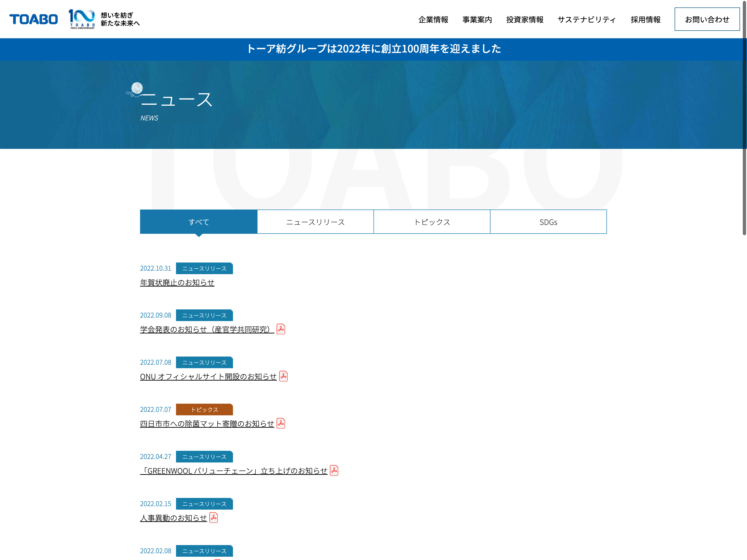The height and width of the screenshot is (560, 747).
Task: Open PDF icon beside 学会発表のお知らせ
Action: (281, 329)
